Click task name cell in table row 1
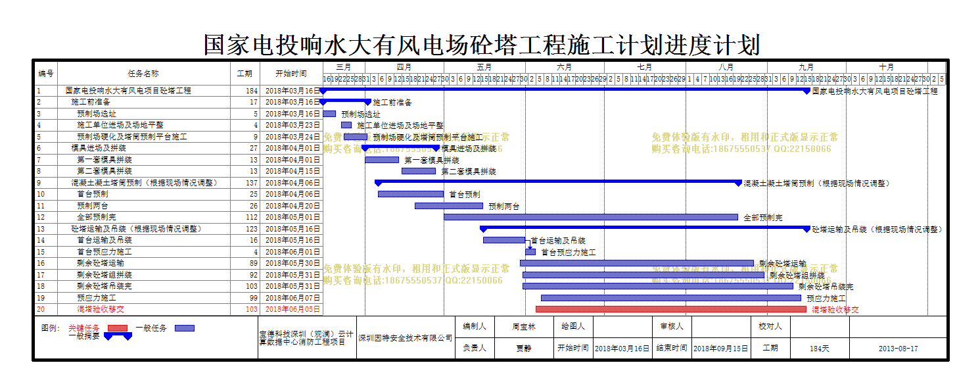Viewport: 980px width, 392px height. pyautogui.click(x=143, y=91)
